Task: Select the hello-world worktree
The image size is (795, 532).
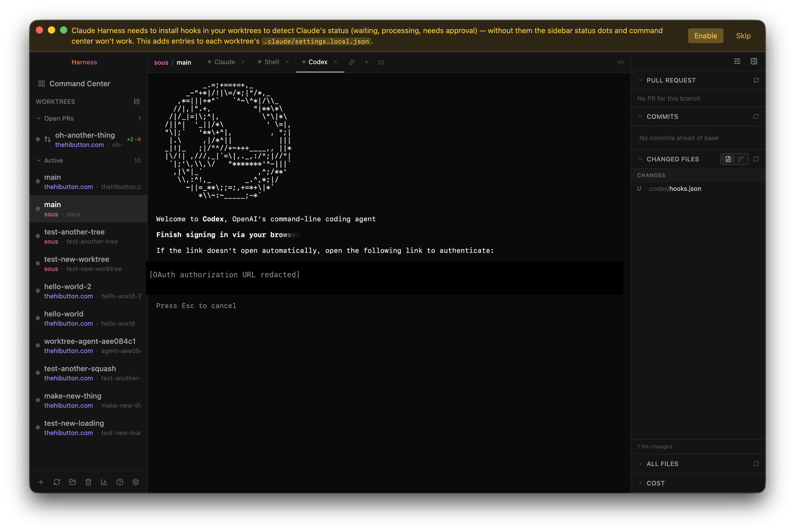Action: click(88, 319)
